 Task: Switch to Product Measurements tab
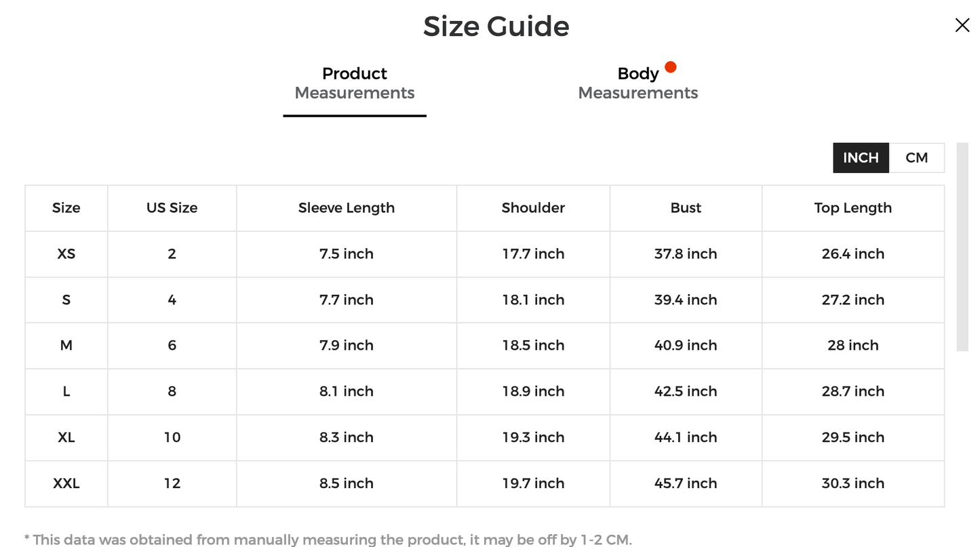click(354, 83)
